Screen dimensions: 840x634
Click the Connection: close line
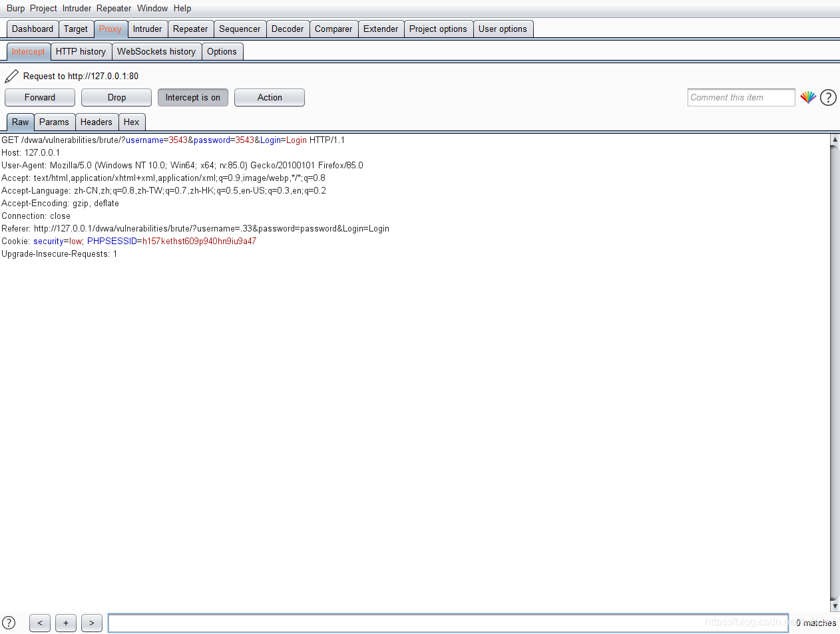point(36,216)
